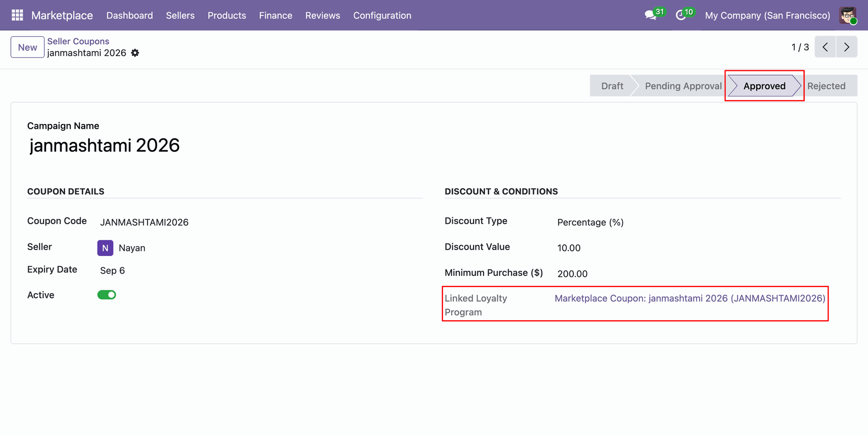Click the COUPON DETAILS section heading
The image size is (868, 436).
66,191
